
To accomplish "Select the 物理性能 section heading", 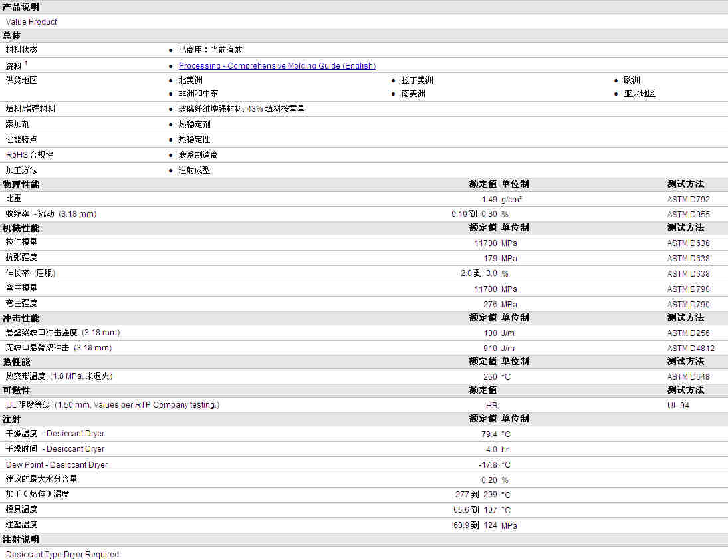I will click(x=21, y=184).
